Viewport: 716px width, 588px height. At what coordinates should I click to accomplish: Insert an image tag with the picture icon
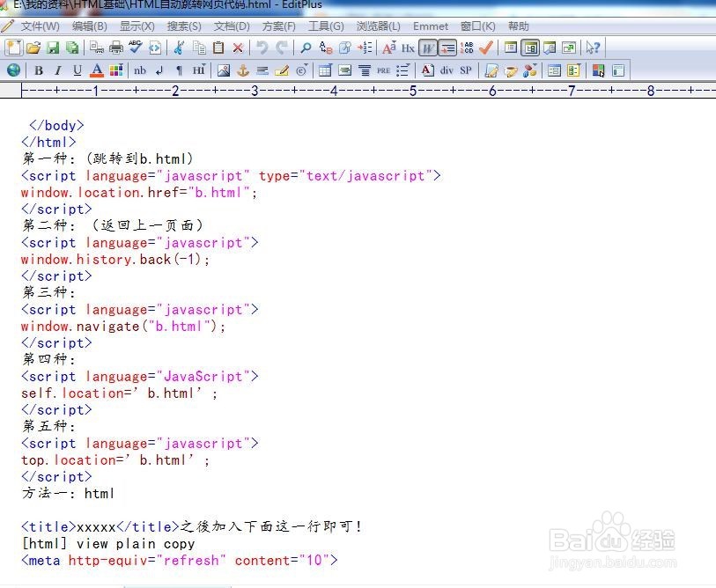(x=224, y=70)
